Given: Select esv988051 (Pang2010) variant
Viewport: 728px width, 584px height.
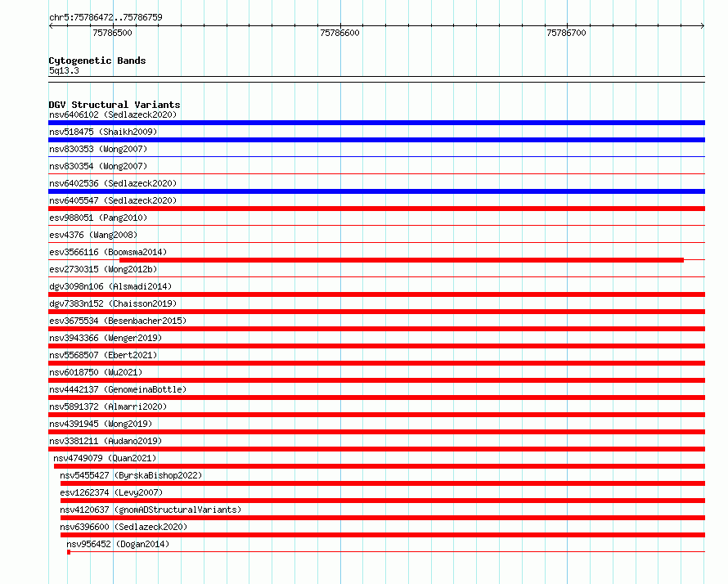Looking at the screenshot, I should [x=98, y=218].
